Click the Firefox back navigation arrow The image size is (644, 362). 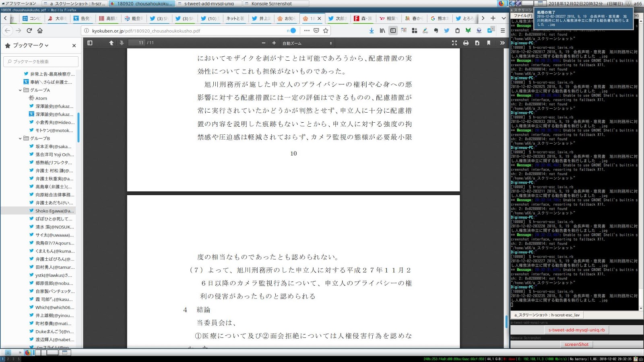[x=8, y=31]
